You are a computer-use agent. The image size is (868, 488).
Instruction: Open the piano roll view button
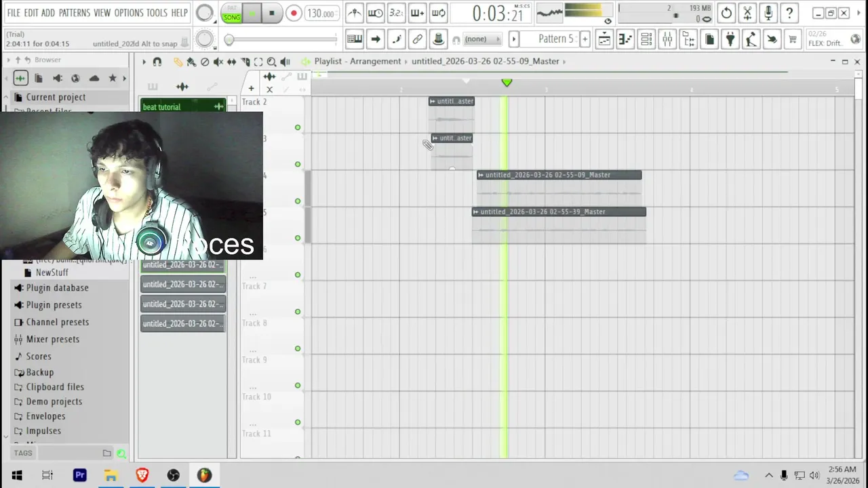click(625, 39)
